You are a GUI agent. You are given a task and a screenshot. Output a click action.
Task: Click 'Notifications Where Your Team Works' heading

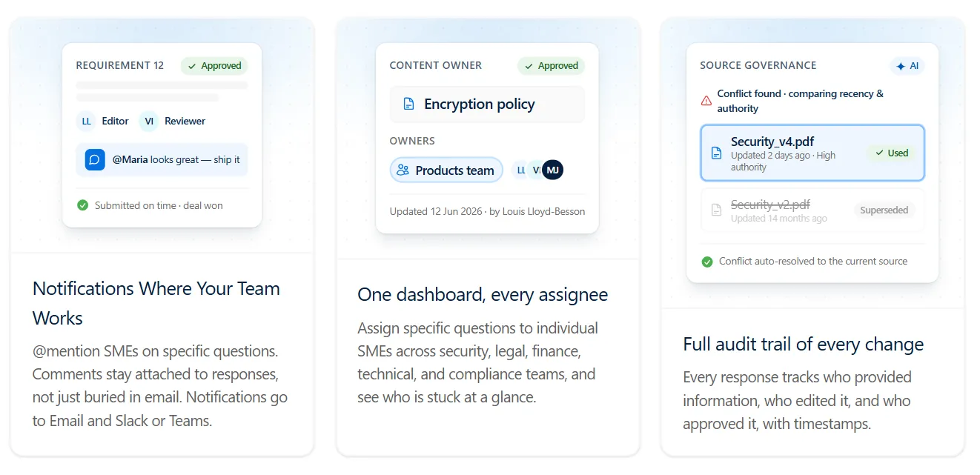[156, 303]
